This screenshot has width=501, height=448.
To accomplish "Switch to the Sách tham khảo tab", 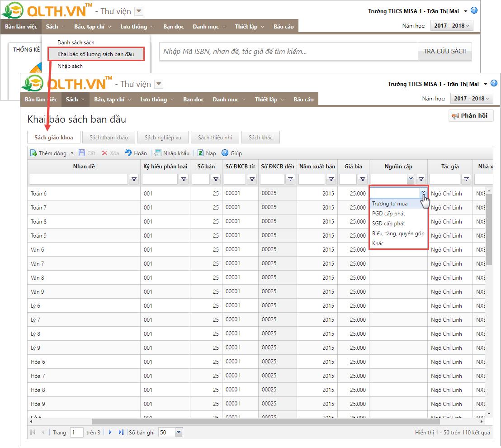I will tap(109, 137).
